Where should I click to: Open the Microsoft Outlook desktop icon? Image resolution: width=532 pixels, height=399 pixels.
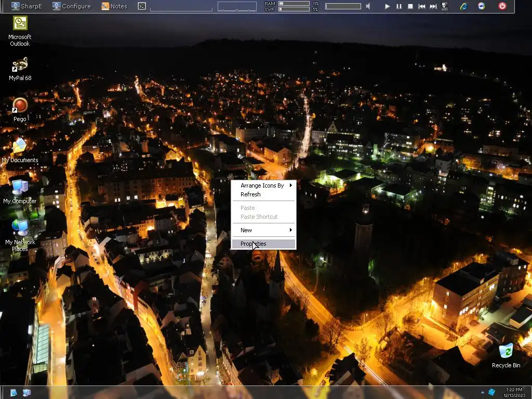click(x=20, y=23)
